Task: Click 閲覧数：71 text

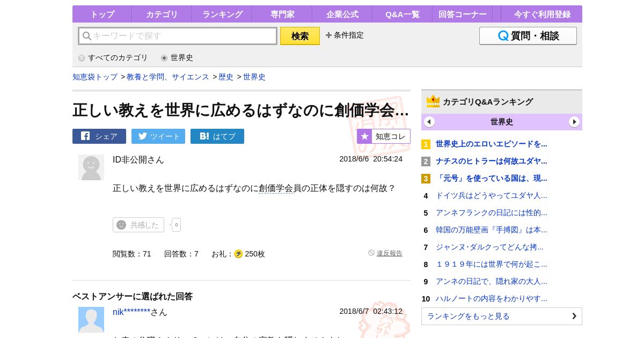Action: click(132, 254)
